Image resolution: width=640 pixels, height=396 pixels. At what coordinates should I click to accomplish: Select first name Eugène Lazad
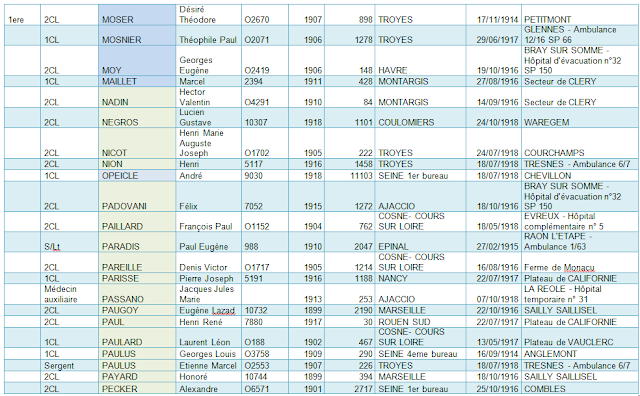click(207, 310)
